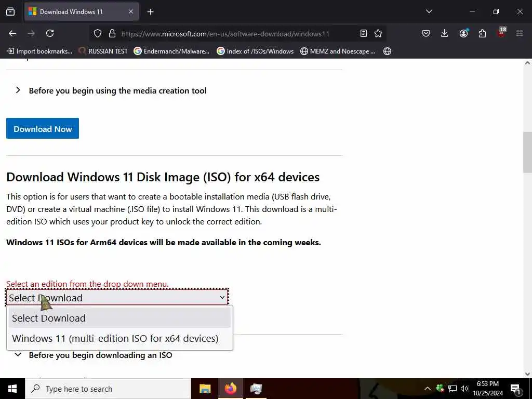This screenshot has height=399, width=532.
Task: Click the Select Download combo box
Action: [117, 298]
